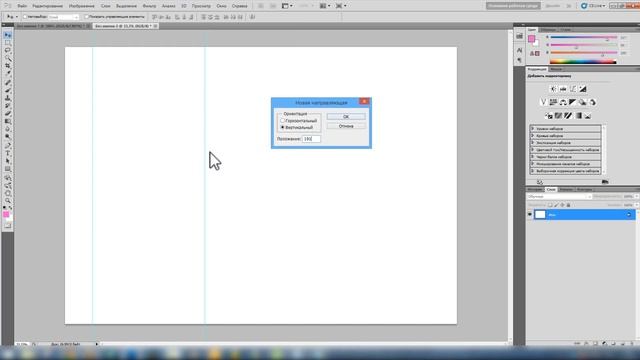Add a Color Balance adjustment
Screen dimensions: 640x360
(563, 102)
